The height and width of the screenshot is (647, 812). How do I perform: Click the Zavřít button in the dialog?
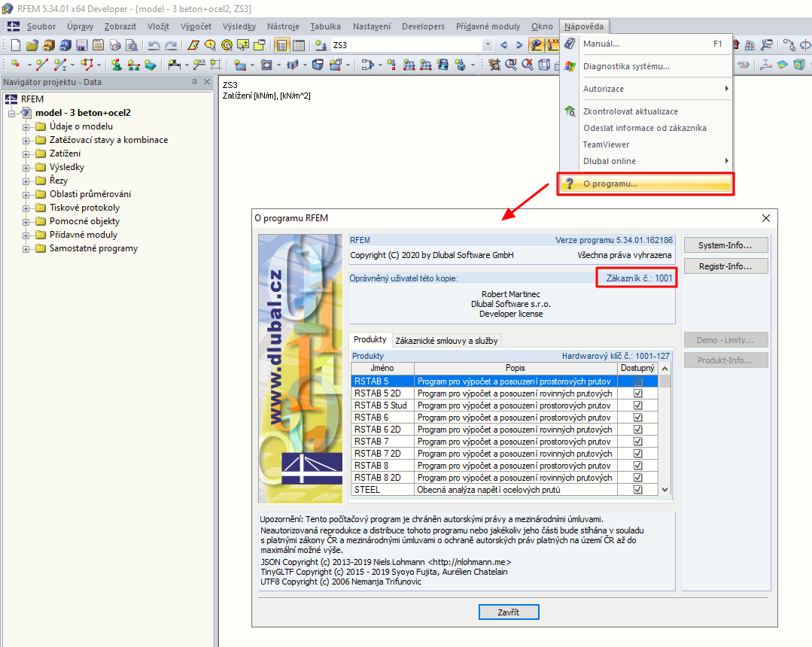click(x=509, y=612)
